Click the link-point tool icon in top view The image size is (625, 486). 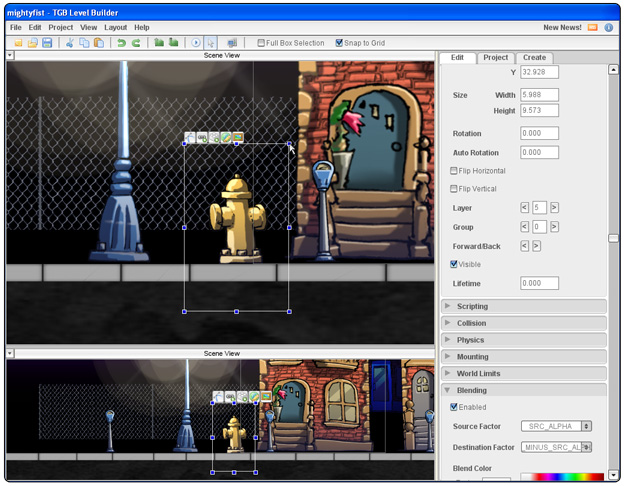pyautogui.click(x=202, y=137)
